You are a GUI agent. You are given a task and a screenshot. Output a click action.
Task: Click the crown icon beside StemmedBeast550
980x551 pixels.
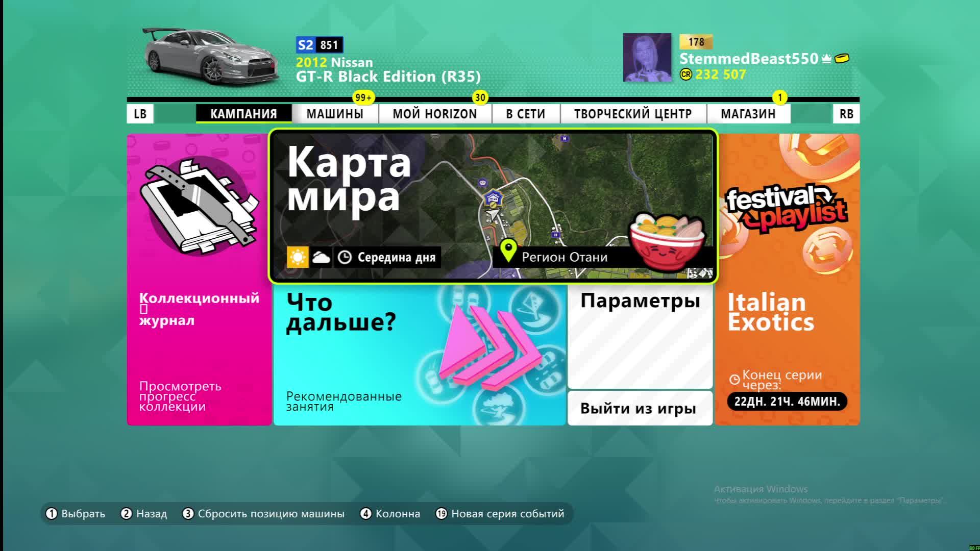click(826, 59)
